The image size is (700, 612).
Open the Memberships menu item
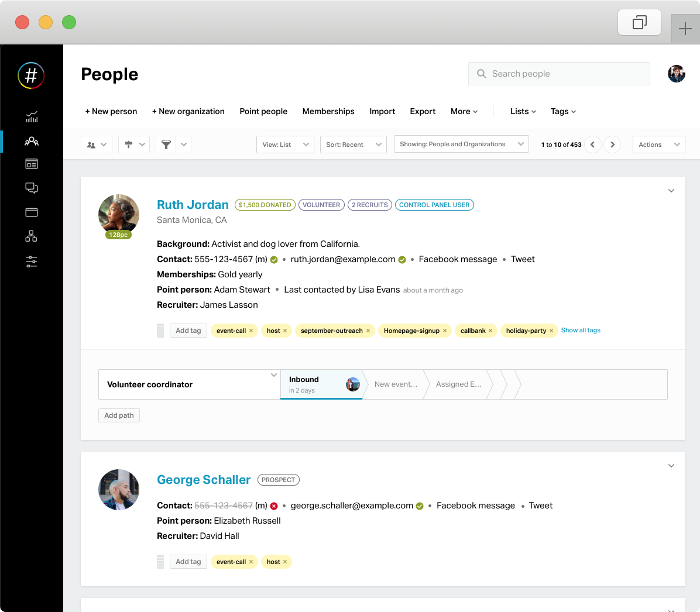pyautogui.click(x=328, y=111)
